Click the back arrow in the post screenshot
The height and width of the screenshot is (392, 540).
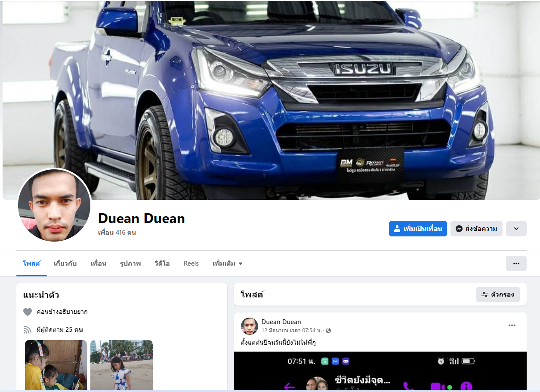289,386
